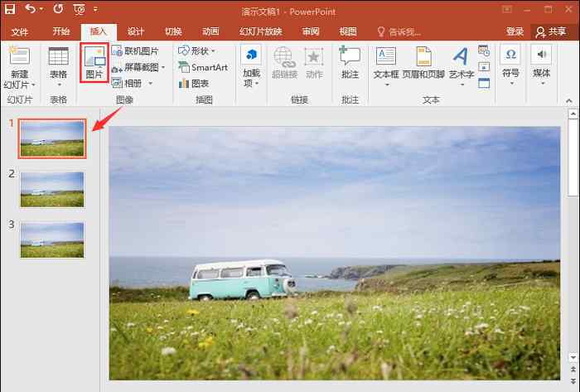The width and height of the screenshot is (580, 392).
Task: Expand the 屏幕截图 dropdown arrow
Action: (163, 67)
